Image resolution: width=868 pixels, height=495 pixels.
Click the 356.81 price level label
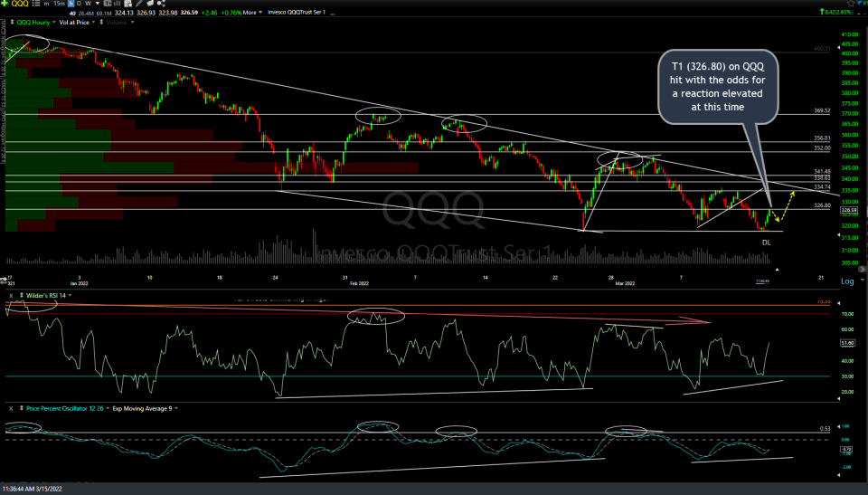[822, 138]
